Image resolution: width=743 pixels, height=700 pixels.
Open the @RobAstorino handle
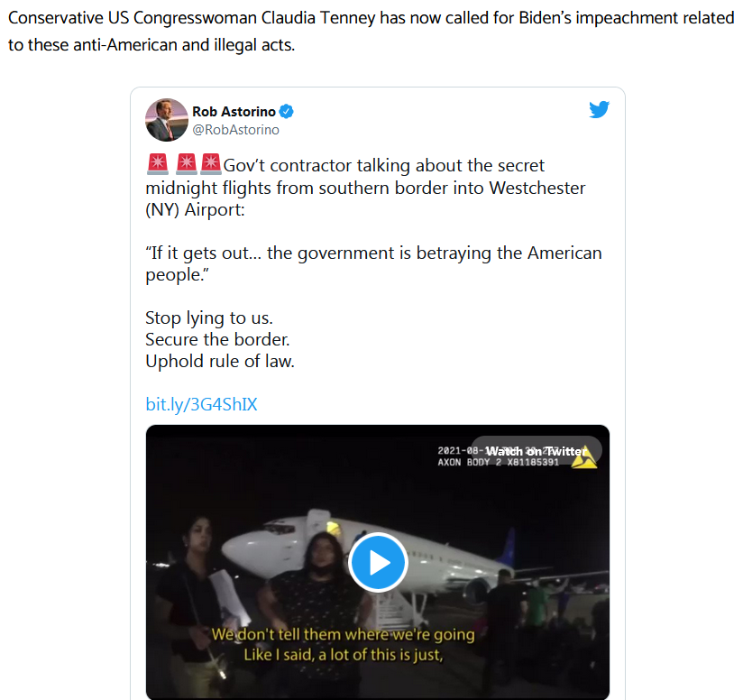(235, 130)
